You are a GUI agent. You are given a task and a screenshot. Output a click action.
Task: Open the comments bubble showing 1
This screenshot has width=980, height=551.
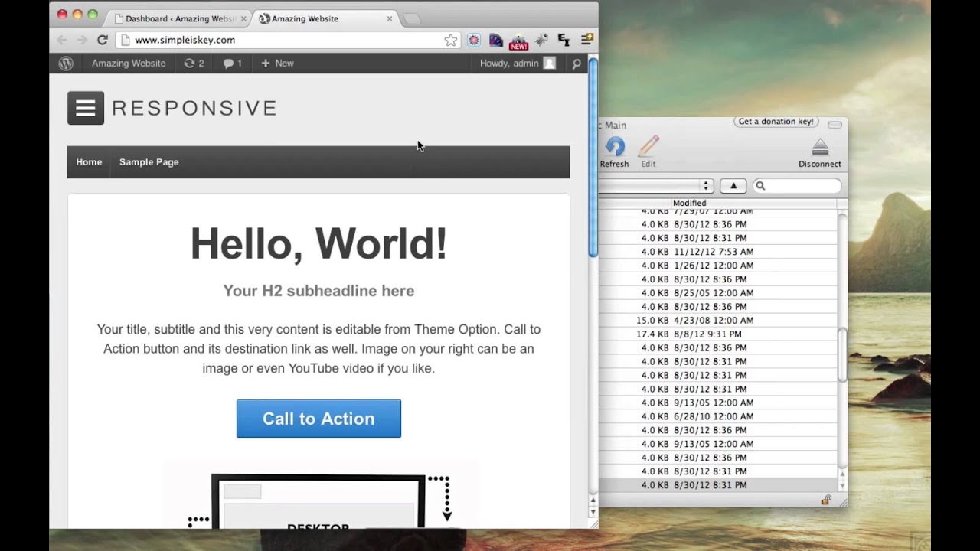[x=232, y=64]
